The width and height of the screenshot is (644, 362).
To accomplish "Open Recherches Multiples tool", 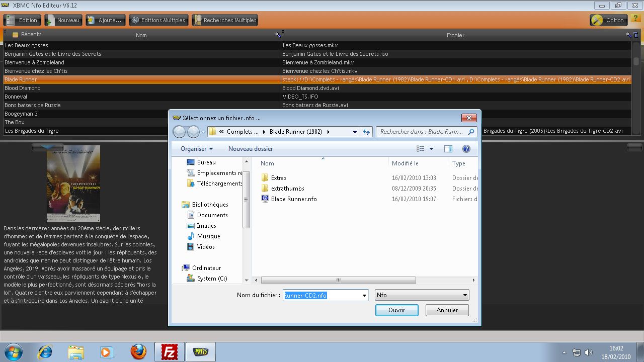I will click(225, 20).
